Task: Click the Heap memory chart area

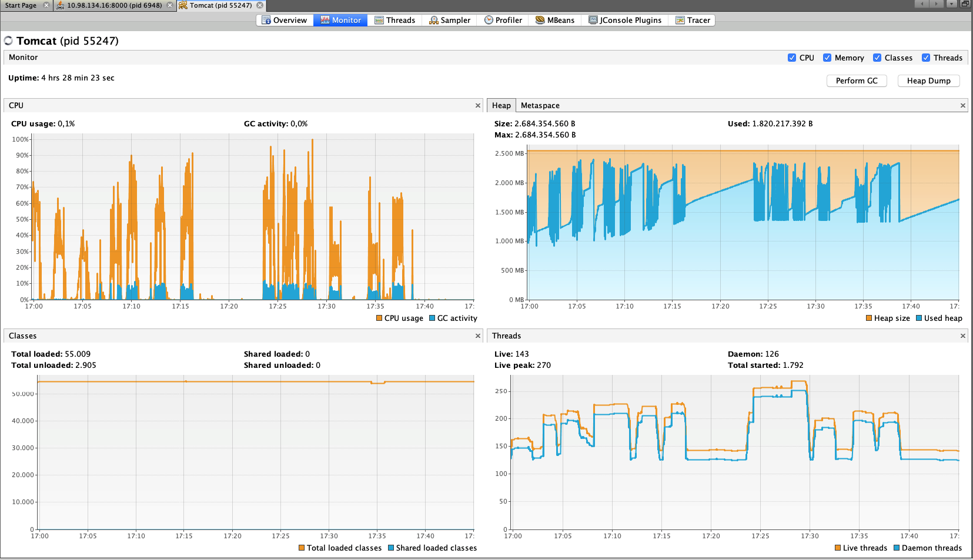Action: coord(743,223)
